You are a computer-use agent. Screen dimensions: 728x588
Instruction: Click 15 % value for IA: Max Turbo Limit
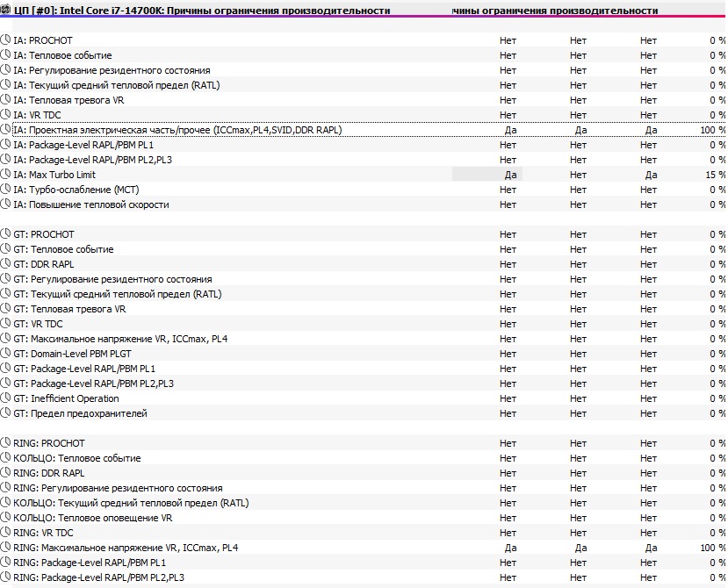715,175
